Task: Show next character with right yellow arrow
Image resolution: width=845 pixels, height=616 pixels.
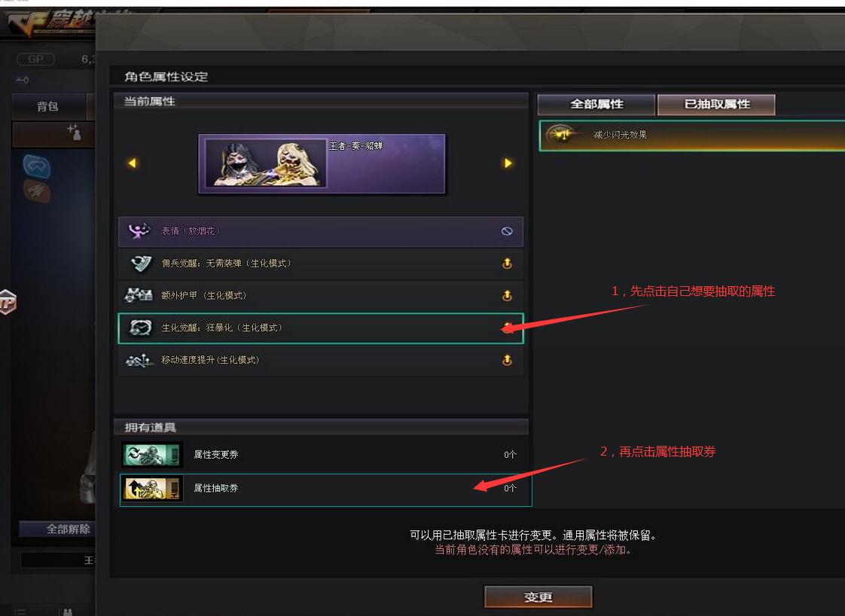Action: tap(508, 163)
